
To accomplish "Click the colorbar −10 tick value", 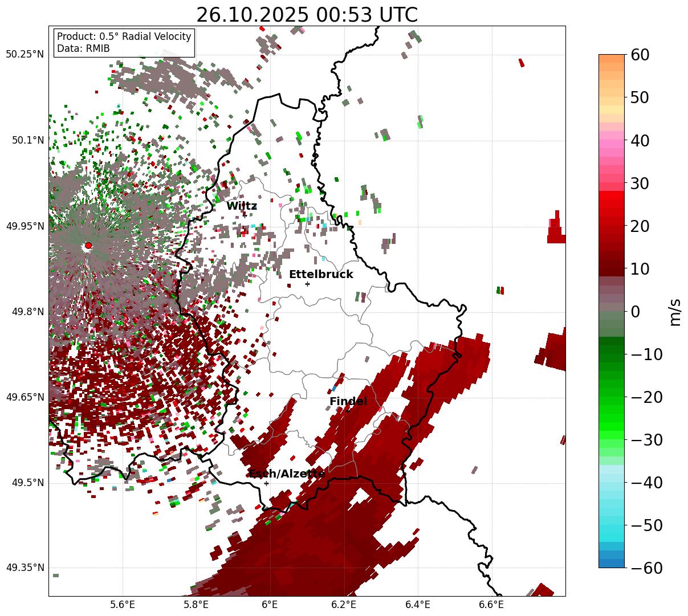I will point(646,354).
